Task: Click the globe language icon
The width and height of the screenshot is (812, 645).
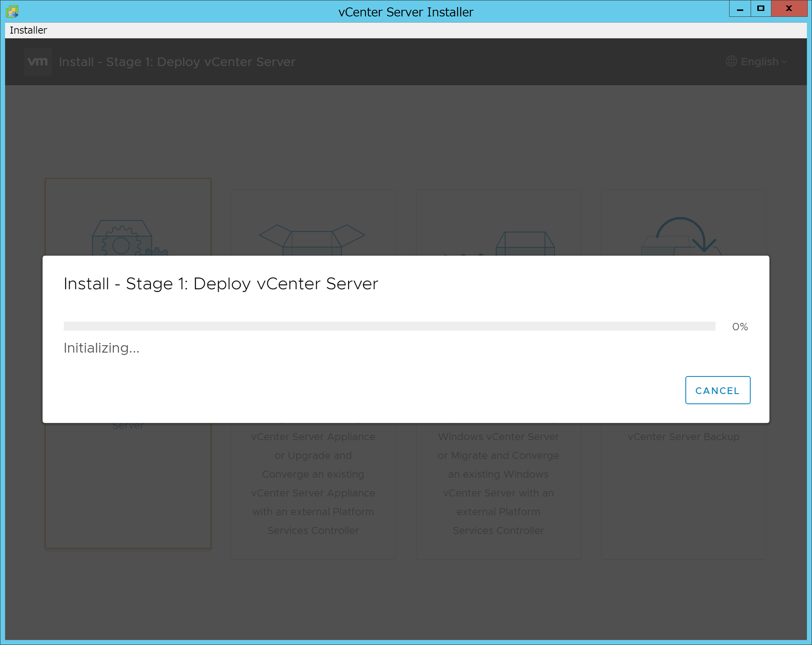Action: point(732,61)
